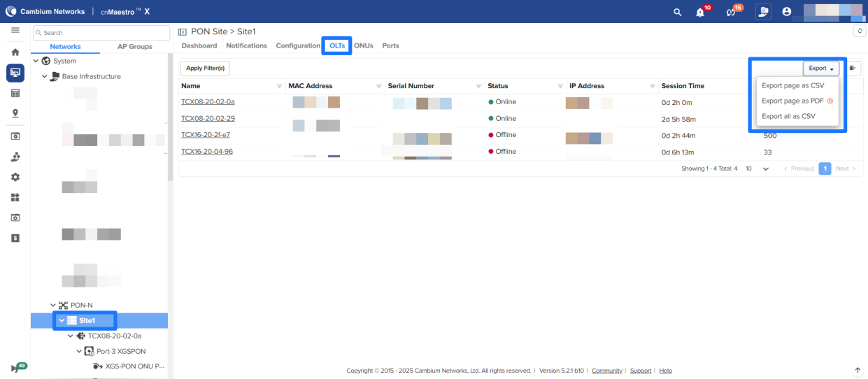Open the rows-per-page dropdown showing 10
Viewport: 868px width, 379px height.
[757, 169]
